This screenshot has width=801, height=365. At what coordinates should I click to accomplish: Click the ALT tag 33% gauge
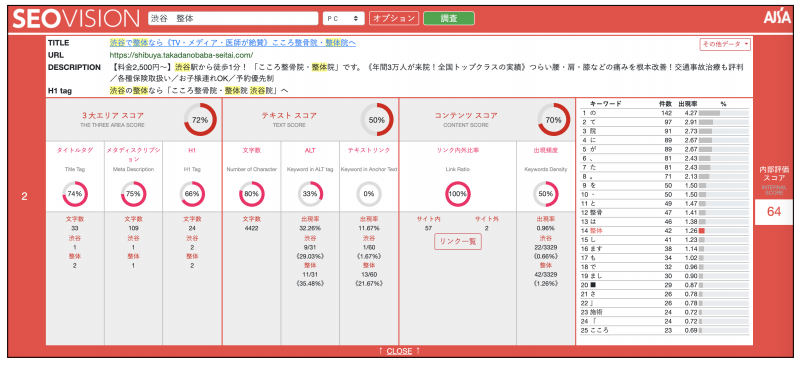(x=310, y=194)
